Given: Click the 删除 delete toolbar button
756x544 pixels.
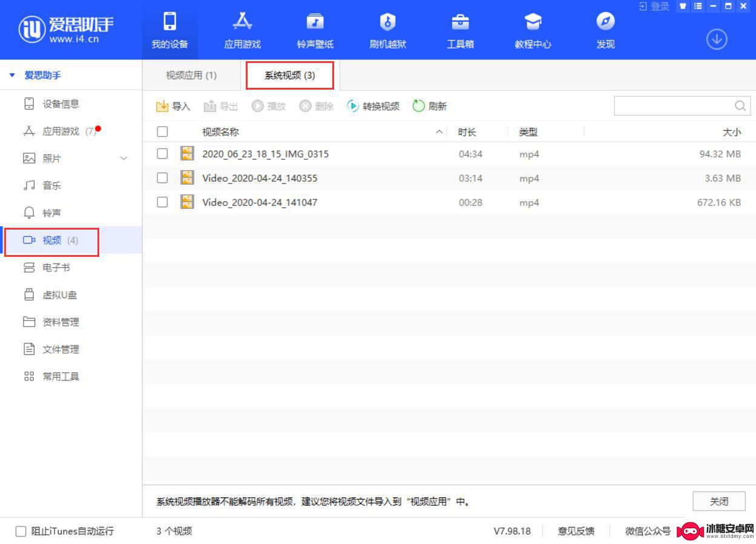Looking at the screenshot, I should click(317, 106).
